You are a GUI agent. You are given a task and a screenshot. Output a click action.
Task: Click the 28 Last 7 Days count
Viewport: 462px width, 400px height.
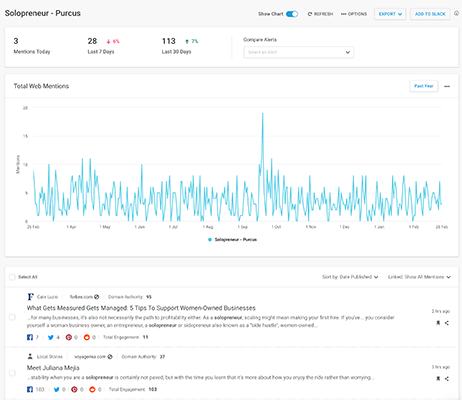(92, 41)
